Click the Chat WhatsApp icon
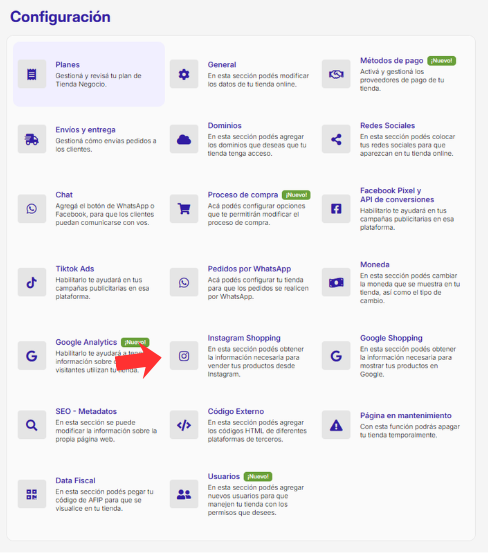The image size is (488, 554). pyautogui.click(x=32, y=209)
